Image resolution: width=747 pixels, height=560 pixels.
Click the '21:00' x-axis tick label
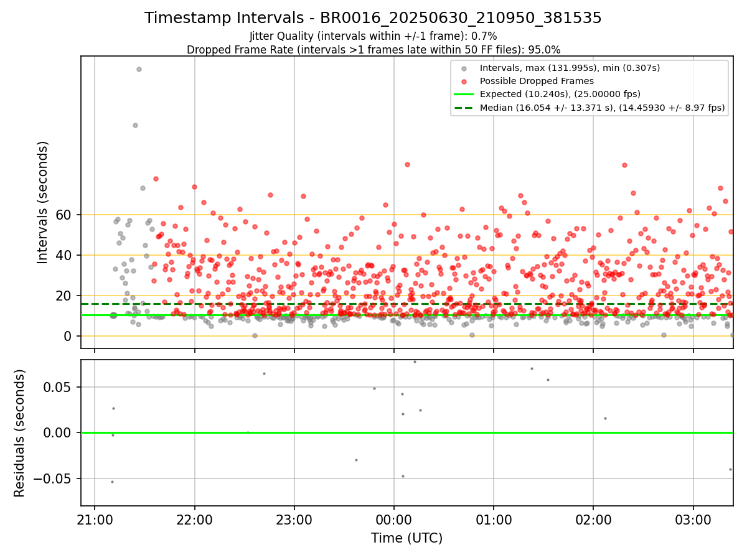click(95, 520)
